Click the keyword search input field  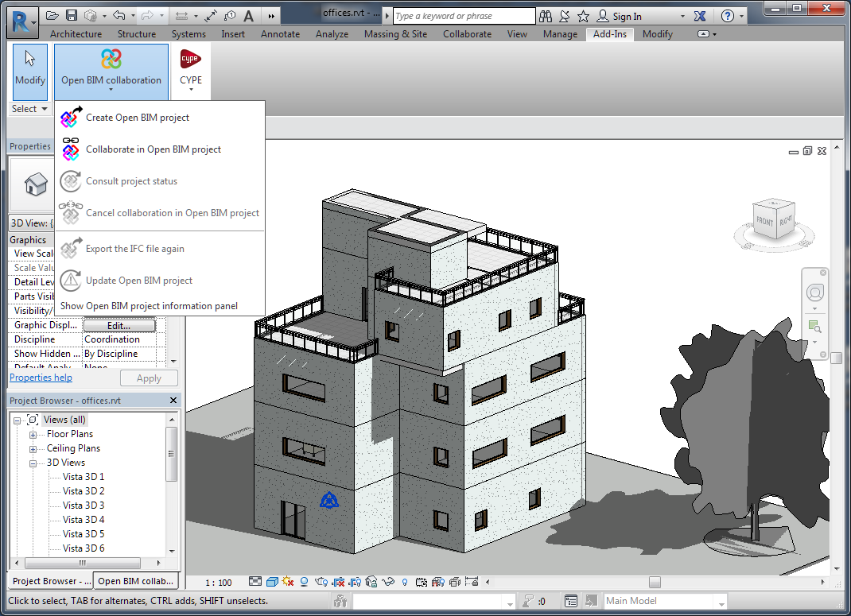[x=464, y=16]
